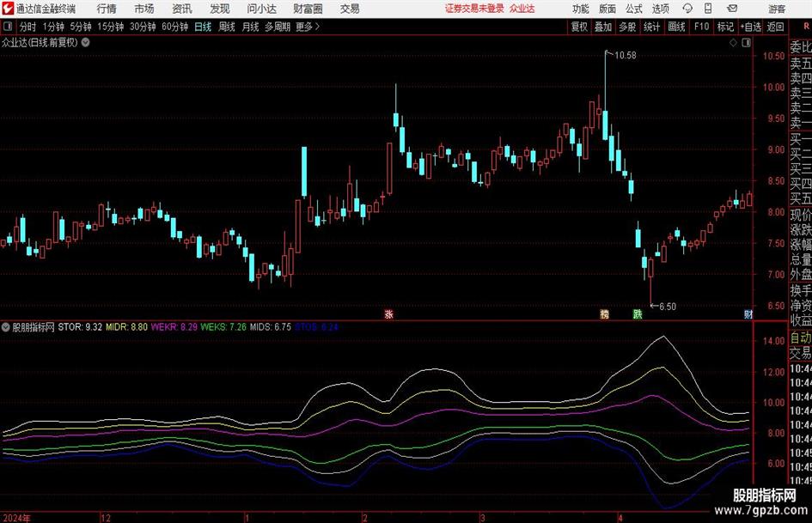Click the 证券交易未登录 login link
Screen dimensions: 812x523
474,9
